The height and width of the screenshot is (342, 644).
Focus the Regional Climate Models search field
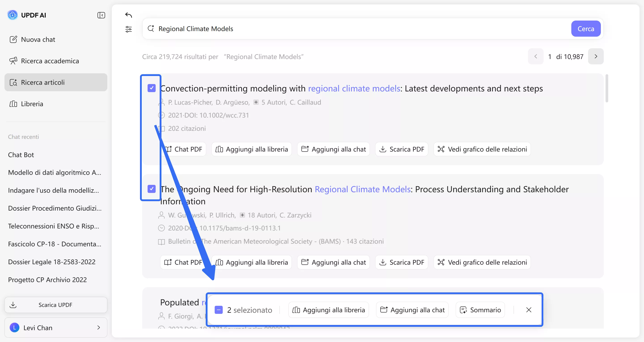click(350, 29)
